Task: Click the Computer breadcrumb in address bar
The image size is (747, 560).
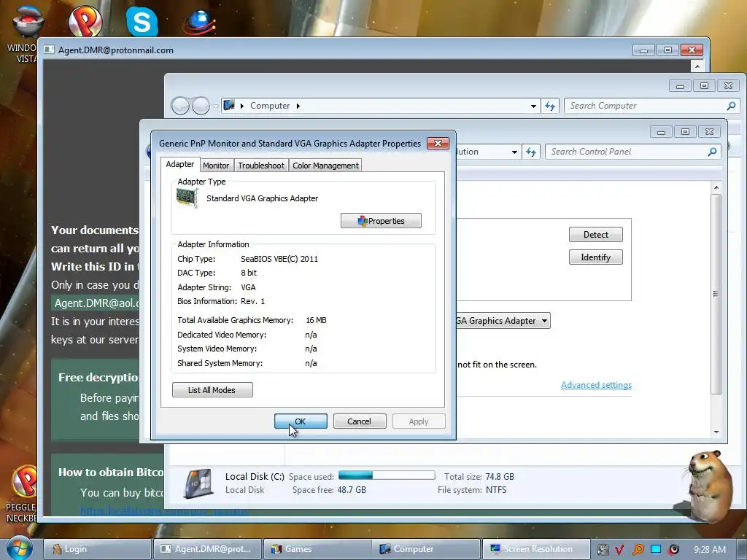Action: click(x=270, y=106)
